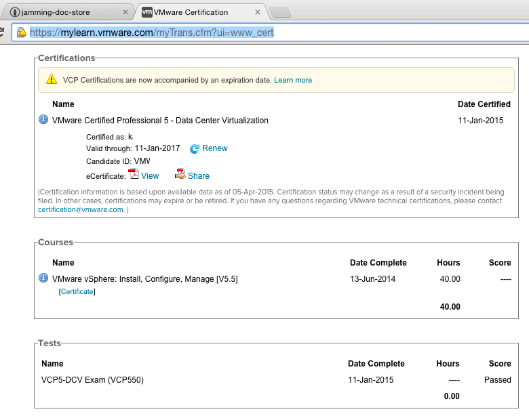Click the tests total hours 0.00
Viewport: 529px width, 420px height.
452,396
